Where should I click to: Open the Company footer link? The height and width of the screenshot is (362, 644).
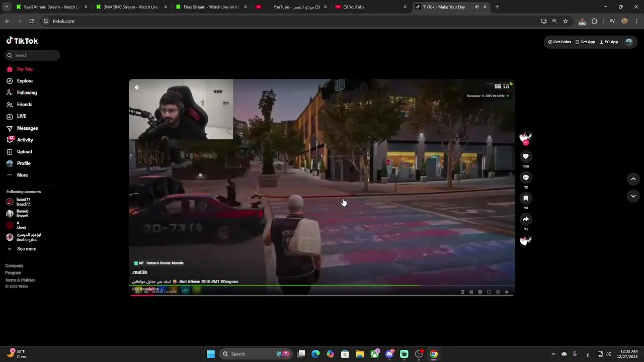click(14, 265)
